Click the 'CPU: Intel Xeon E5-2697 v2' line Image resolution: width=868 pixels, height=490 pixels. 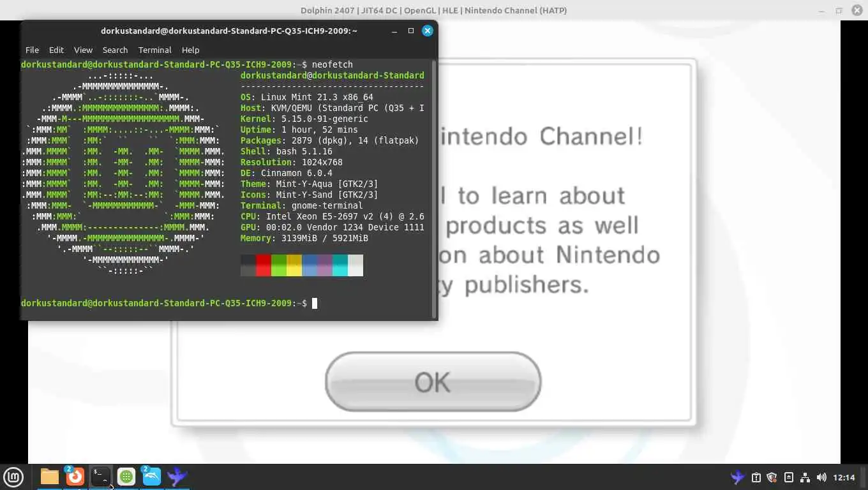333,216
